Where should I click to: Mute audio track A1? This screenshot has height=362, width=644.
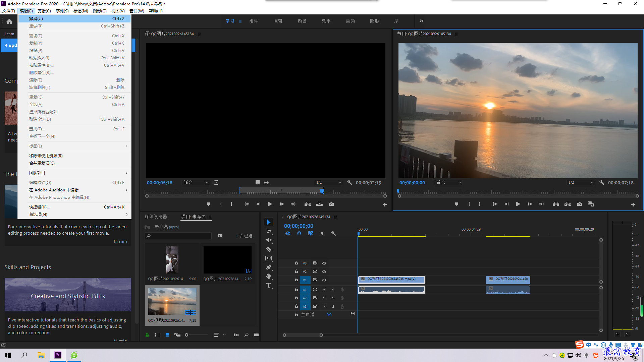324,290
